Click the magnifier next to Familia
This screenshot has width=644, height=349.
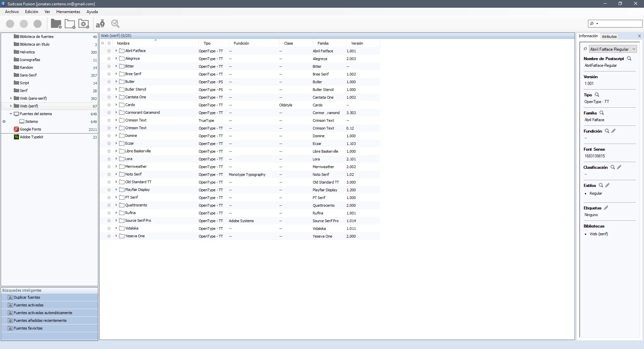click(x=602, y=113)
